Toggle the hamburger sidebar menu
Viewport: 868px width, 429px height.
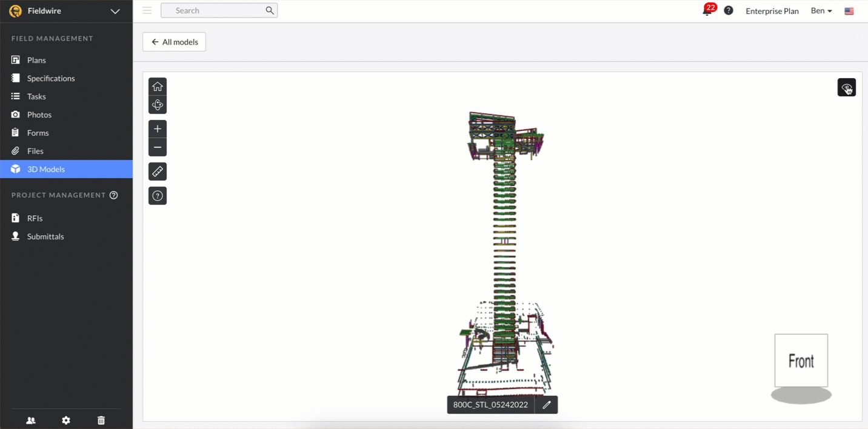coord(147,10)
